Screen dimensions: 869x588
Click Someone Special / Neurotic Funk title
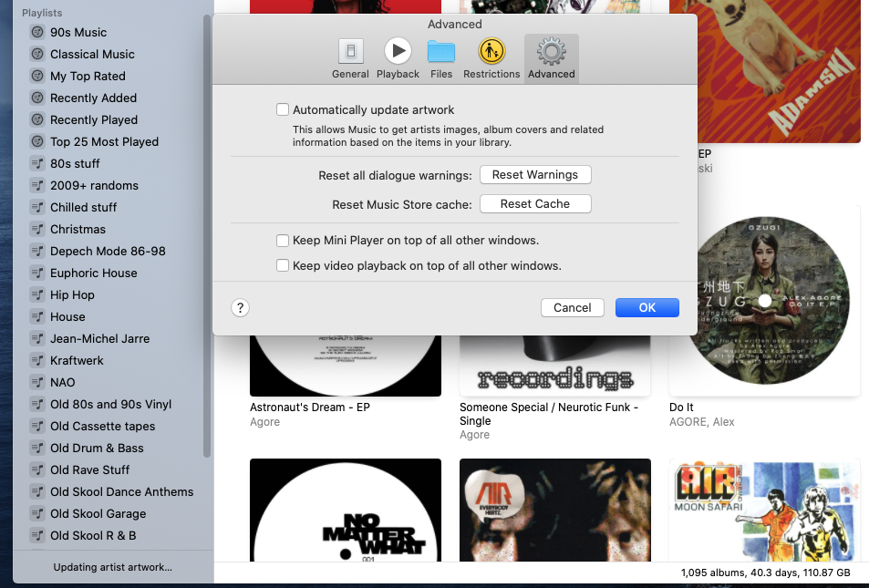click(x=549, y=414)
